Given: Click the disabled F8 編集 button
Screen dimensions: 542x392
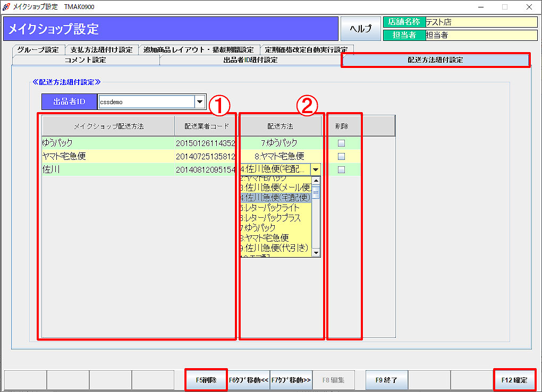Looking at the screenshot, I should point(333,380).
